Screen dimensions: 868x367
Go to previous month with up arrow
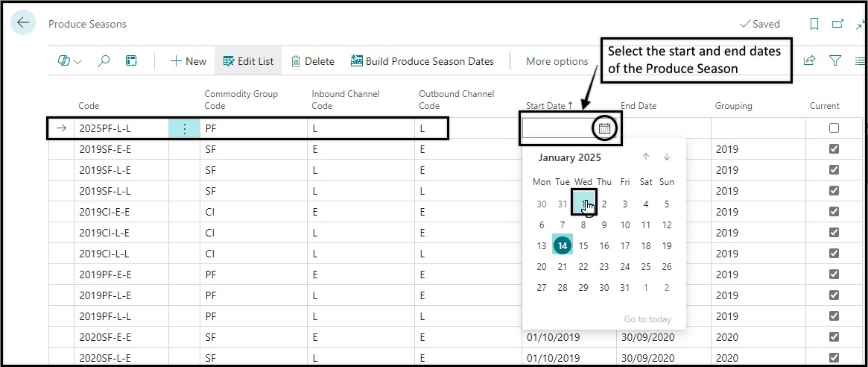(646, 157)
